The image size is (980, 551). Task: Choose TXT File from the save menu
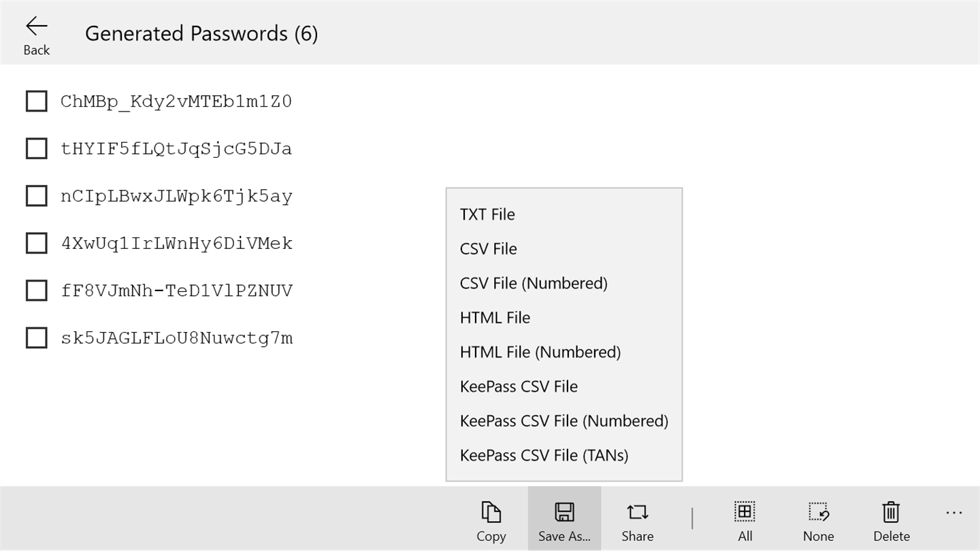(x=487, y=214)
